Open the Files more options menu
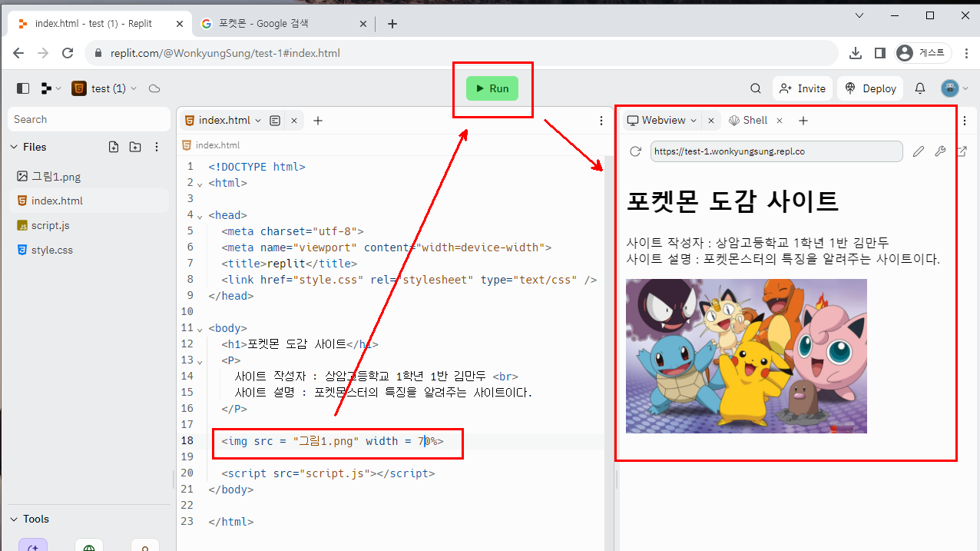980x551 pixels. coord(157,147)
